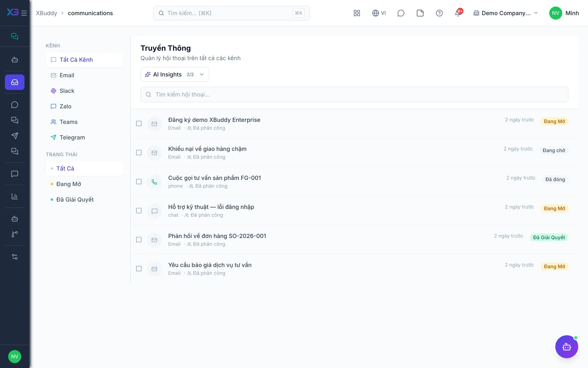Open the header chat bubble icon
The height and width of the screenshot is (368, 588).
pos(401,13)
